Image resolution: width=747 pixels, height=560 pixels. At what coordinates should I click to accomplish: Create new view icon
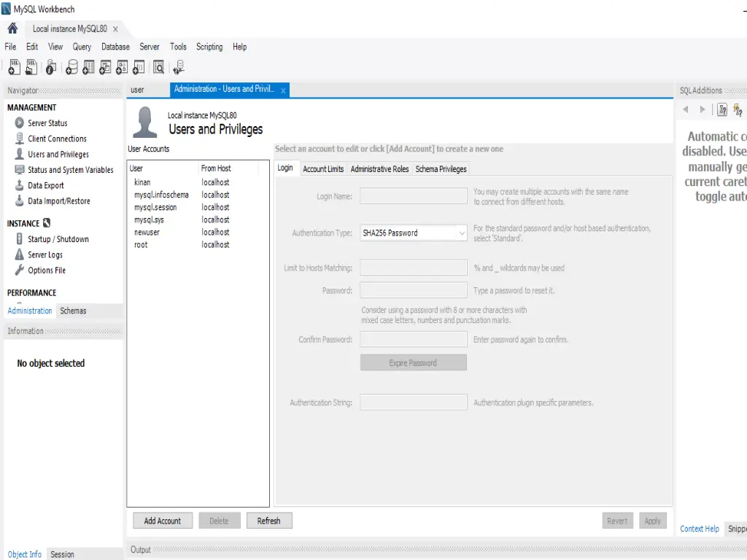[x=105, y=67]
